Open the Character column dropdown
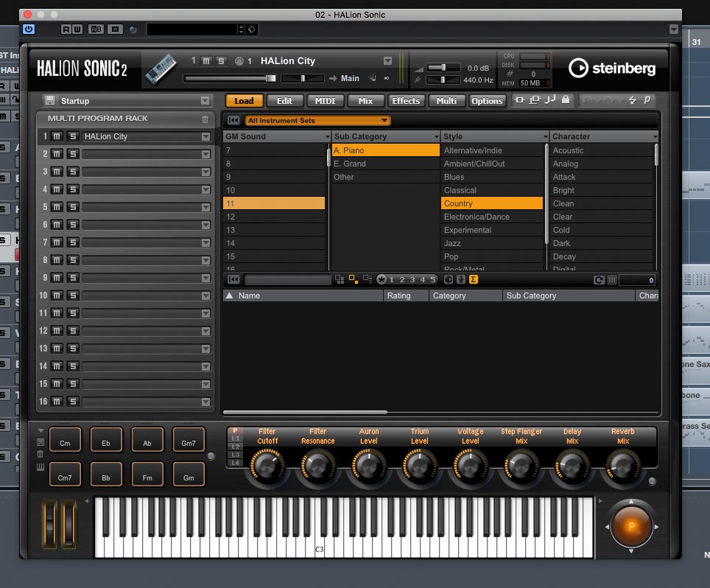The width and height of the screenshot is (710, 588). coord(655,137)
